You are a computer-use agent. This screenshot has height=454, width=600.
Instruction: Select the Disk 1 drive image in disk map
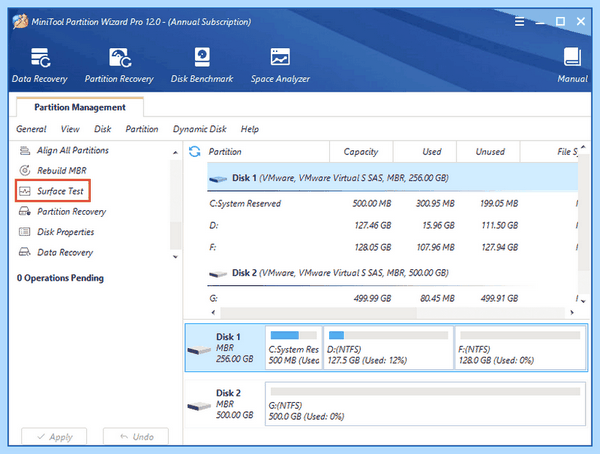point(199,349)
